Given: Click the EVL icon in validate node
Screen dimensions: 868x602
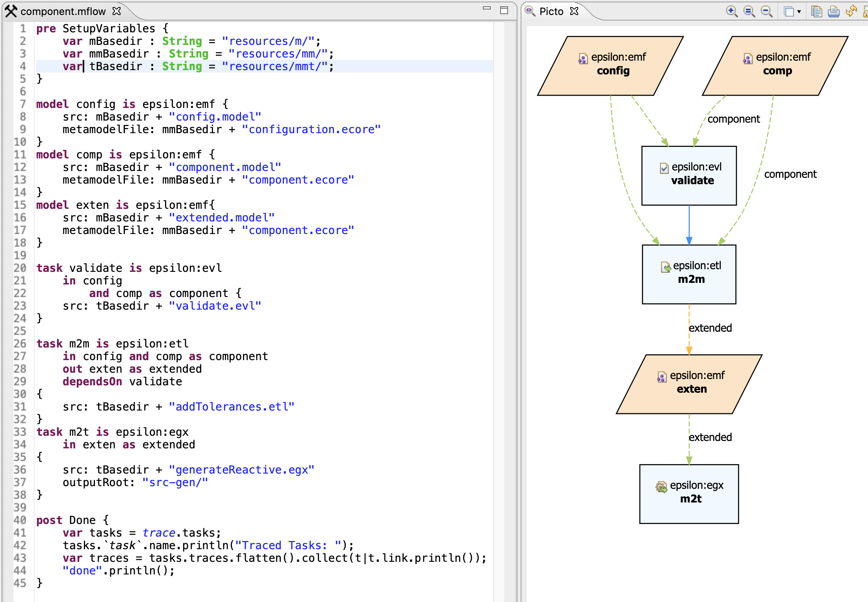Looking at the screenshot, I should 664,168.
